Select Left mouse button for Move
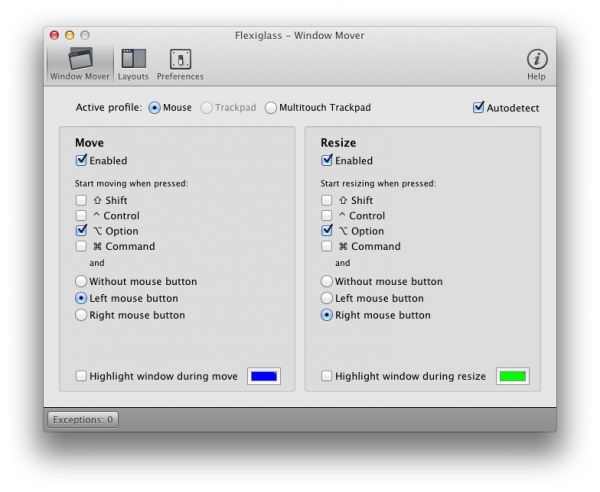The height and width of the screenshot is (492, 600). pyautogui.click(x=81, y=298)
